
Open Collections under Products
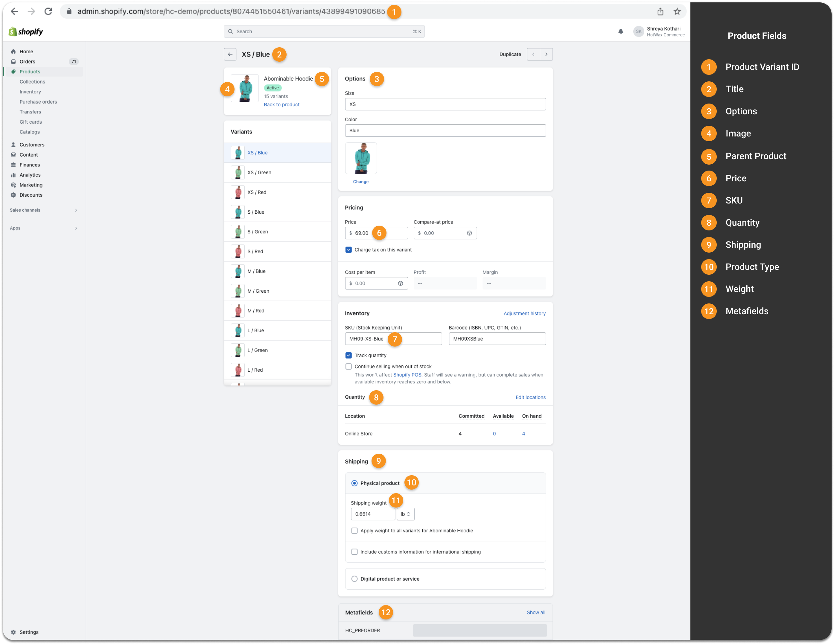point(33,82)
